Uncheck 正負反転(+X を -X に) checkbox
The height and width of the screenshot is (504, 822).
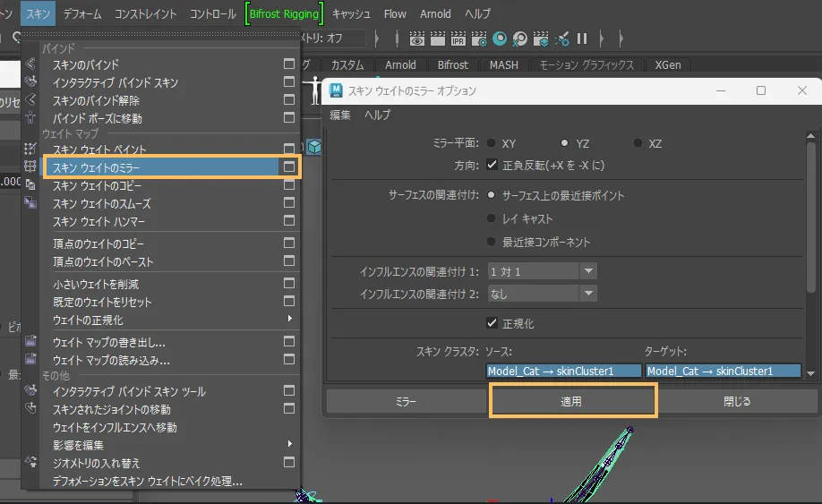(x=492, y=165)
